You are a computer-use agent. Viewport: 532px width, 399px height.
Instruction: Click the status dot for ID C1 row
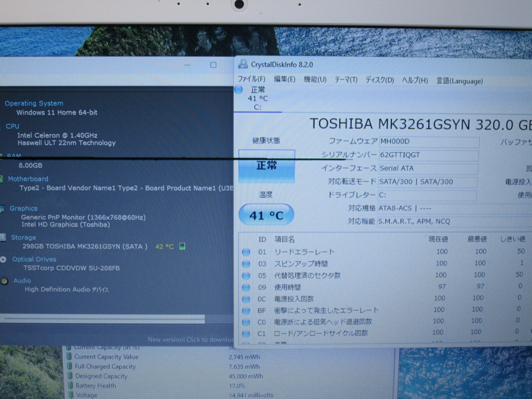(246, 333)
